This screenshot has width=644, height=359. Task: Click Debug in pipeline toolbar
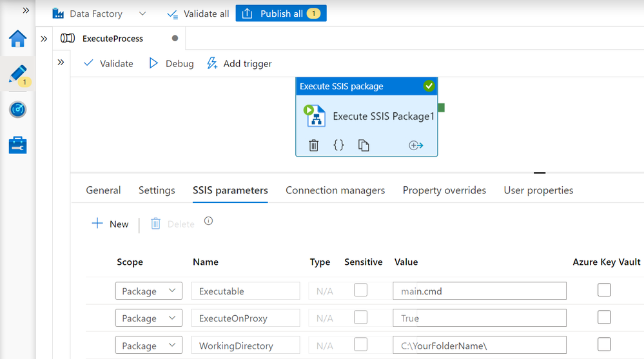(171, 63)
